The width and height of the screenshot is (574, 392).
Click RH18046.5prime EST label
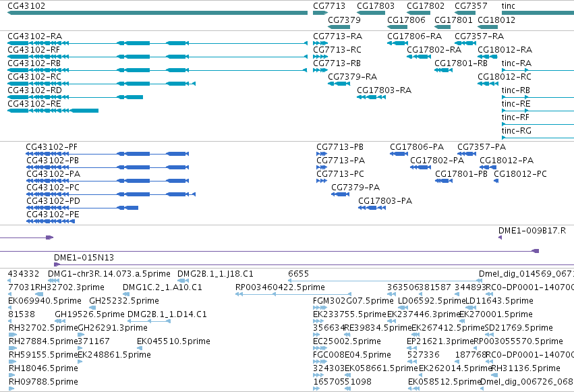click(x=43, y=368)
